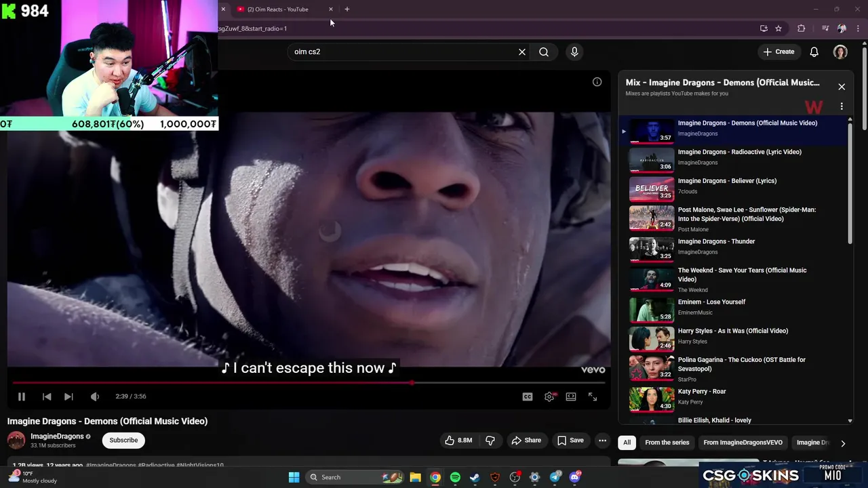This screenshot has width=868, height=488.
Task: Select 'From the series' filter chip
Action: tap(667, 443)
